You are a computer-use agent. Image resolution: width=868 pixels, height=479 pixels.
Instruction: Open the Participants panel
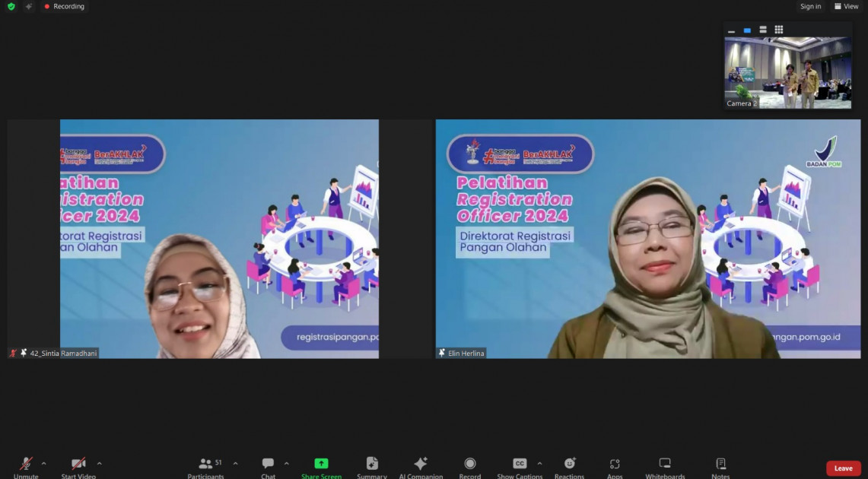[205, 465]
